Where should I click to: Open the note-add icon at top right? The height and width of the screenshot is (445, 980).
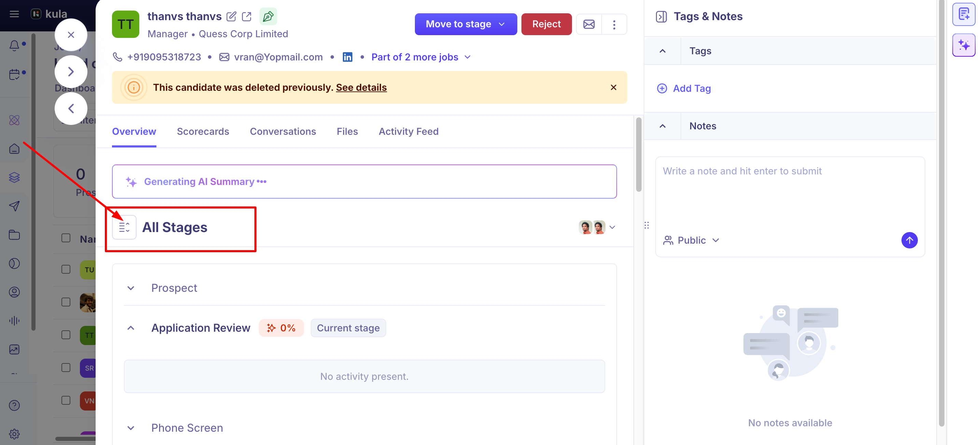[x=964, y=14]
